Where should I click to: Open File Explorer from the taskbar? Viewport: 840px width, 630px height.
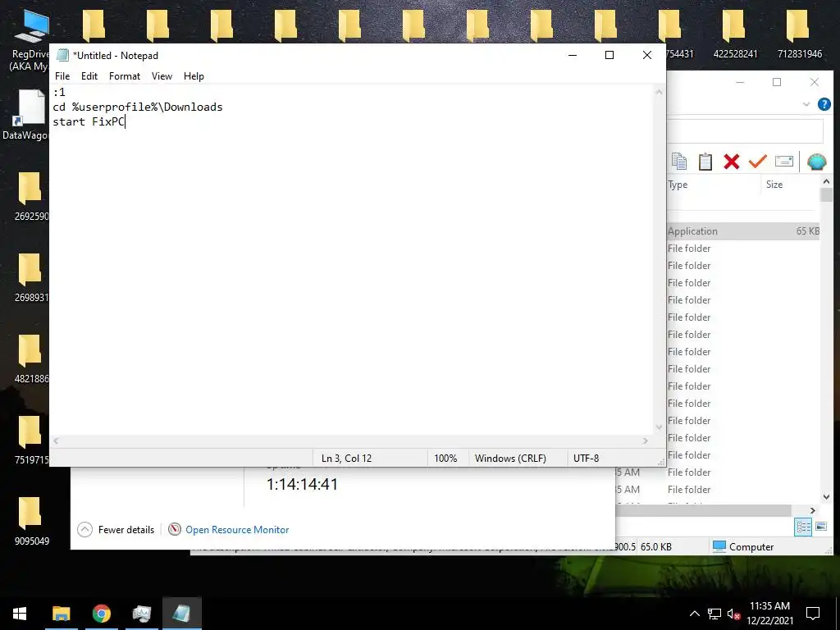coord(61,614)
